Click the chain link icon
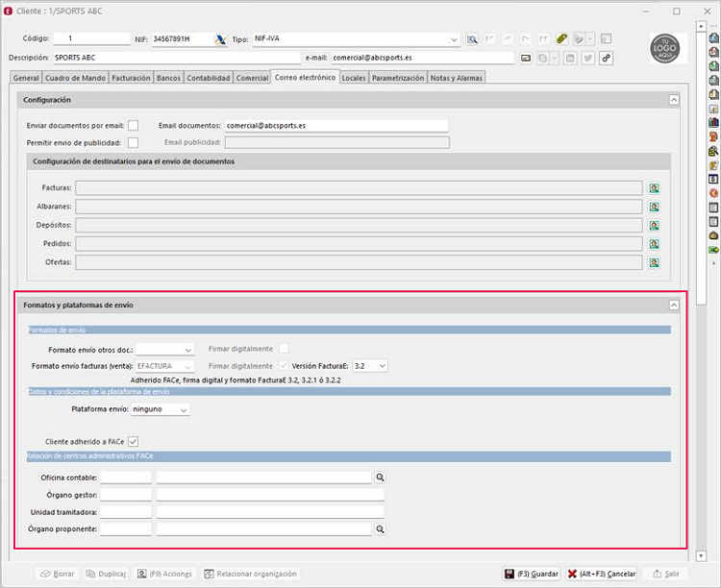The image size is (721, 588). point(606,58)
